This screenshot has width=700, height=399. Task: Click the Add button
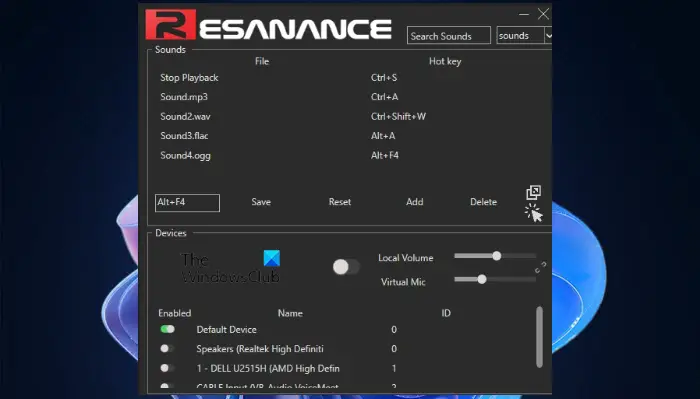pyautogui.click(x=415, y=202)
